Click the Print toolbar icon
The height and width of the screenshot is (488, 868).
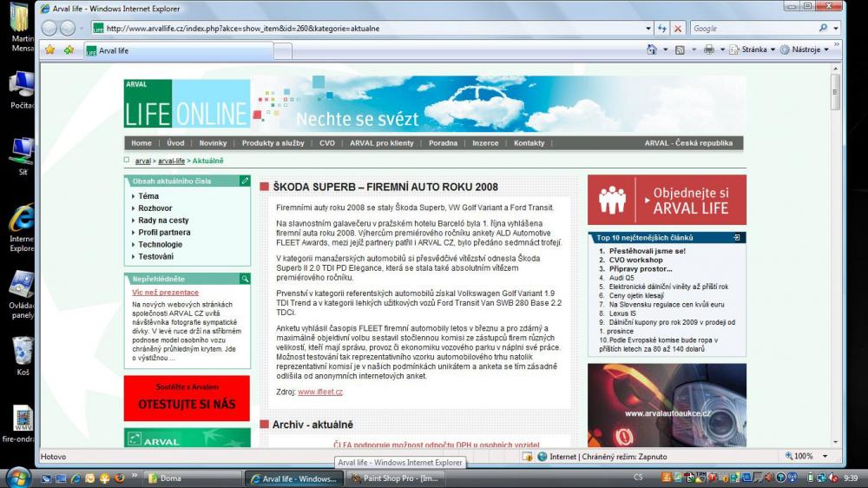coord(708,49)
